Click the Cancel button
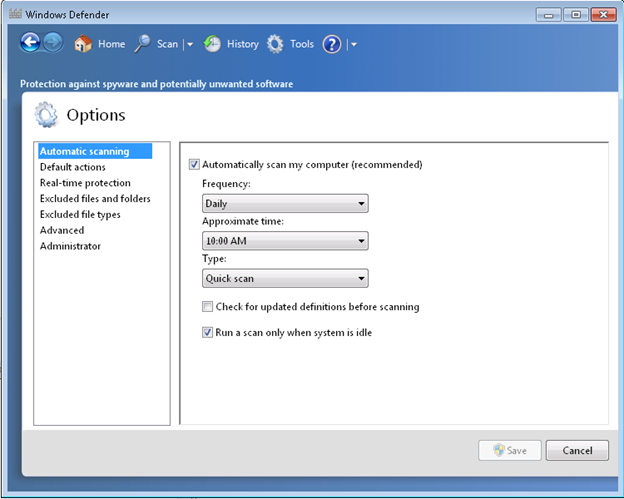624x499 pixels. point(577,450)
